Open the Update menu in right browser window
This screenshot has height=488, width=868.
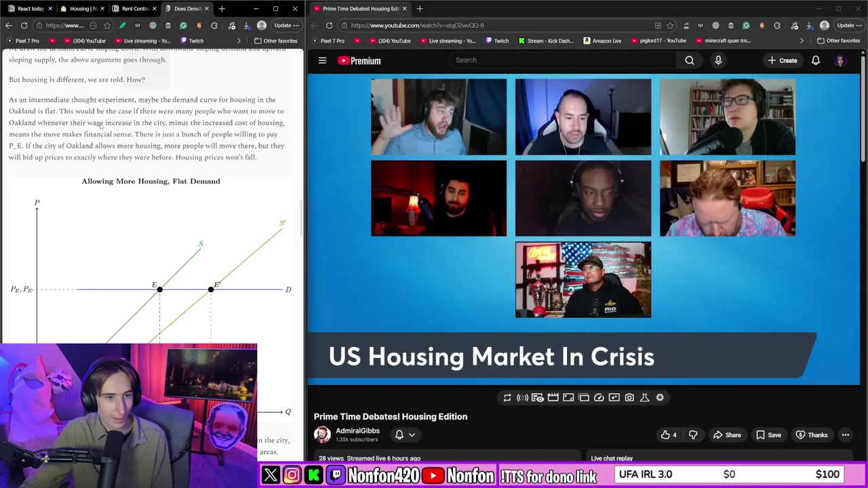click(849, 26)
